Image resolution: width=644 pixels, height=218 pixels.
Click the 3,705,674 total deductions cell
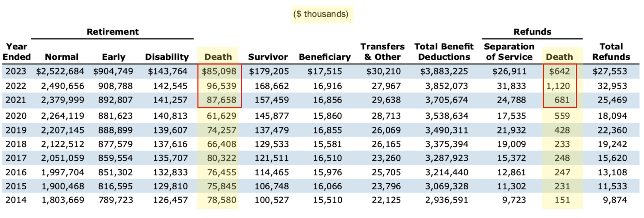[447, 100]
